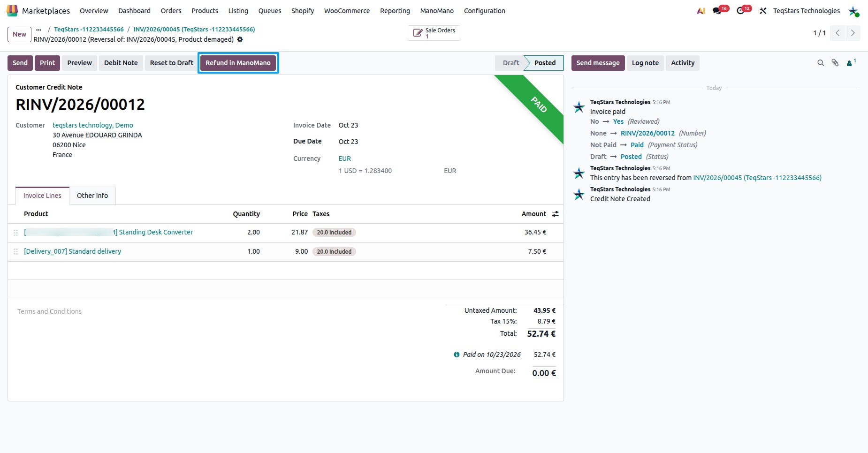Show followers icon in chatter

tap(851, 63)
